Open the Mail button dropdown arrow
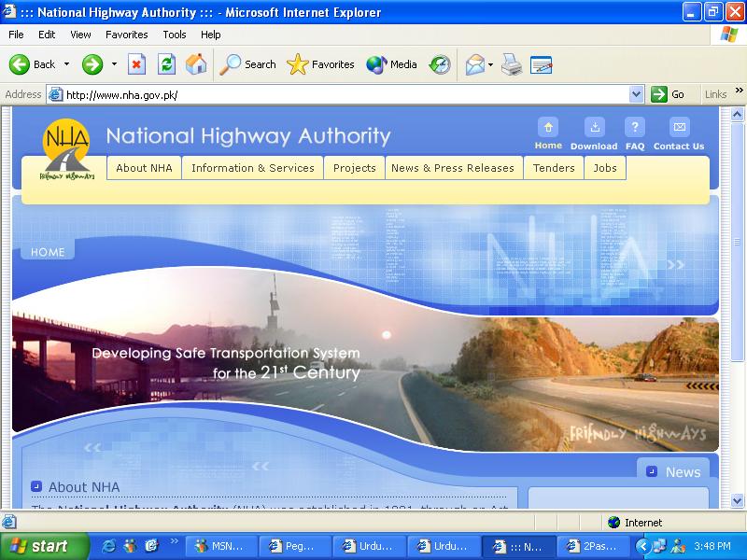 pos(491,64)
